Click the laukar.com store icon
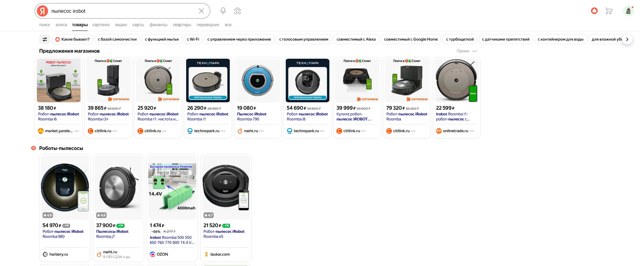The height and width of the screenshot is (266, 644). tap(206, 254)
